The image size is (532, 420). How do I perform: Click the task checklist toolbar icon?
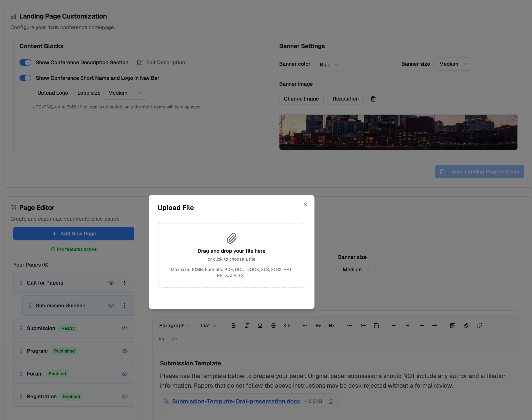click(376, 326)
